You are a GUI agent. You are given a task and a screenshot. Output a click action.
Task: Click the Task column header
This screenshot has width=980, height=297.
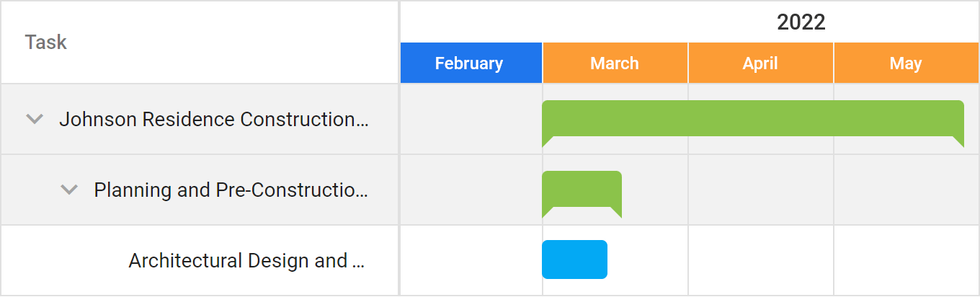point(46,43)
